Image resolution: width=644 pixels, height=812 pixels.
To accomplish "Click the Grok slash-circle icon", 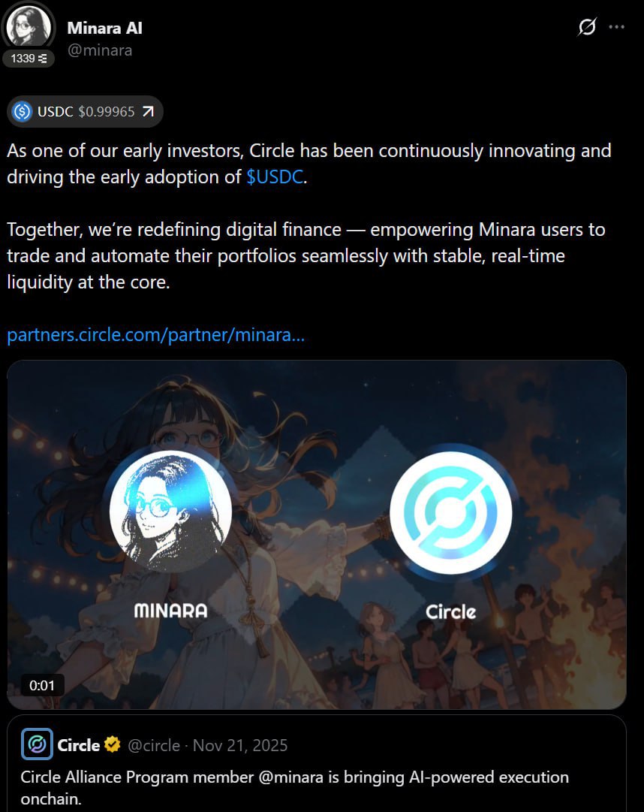I will (x=587, y=27).
